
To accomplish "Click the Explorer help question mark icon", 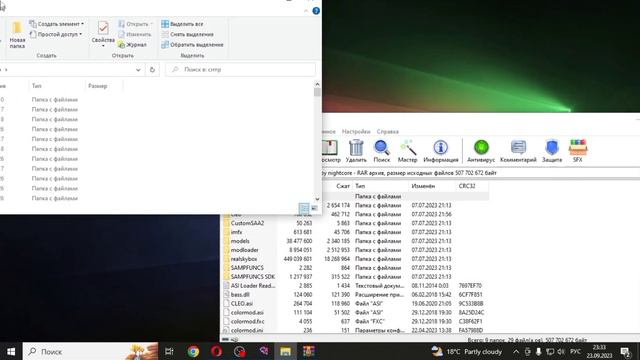I will (x=316, y=11).
